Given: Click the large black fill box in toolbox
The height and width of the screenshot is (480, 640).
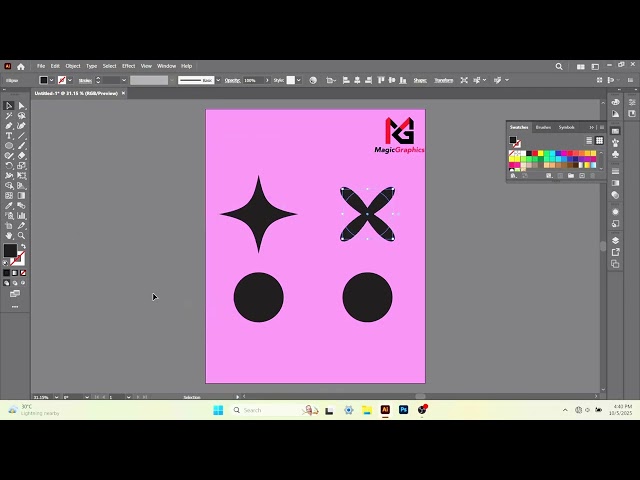Looking at the screenshot, I should pos(10,250).
